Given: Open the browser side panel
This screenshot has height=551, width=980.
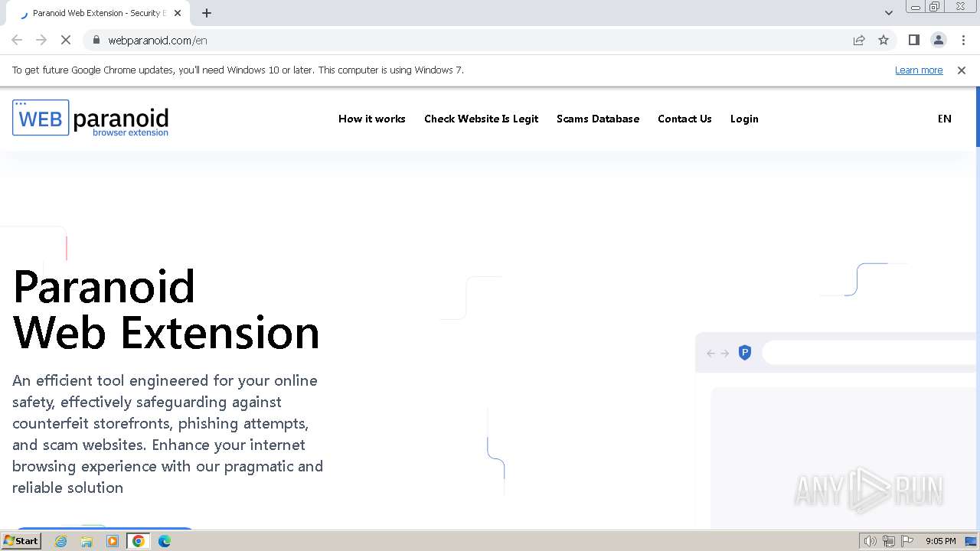Looking at the screenshot, I should pyautogui.click(x=913, y=40).
